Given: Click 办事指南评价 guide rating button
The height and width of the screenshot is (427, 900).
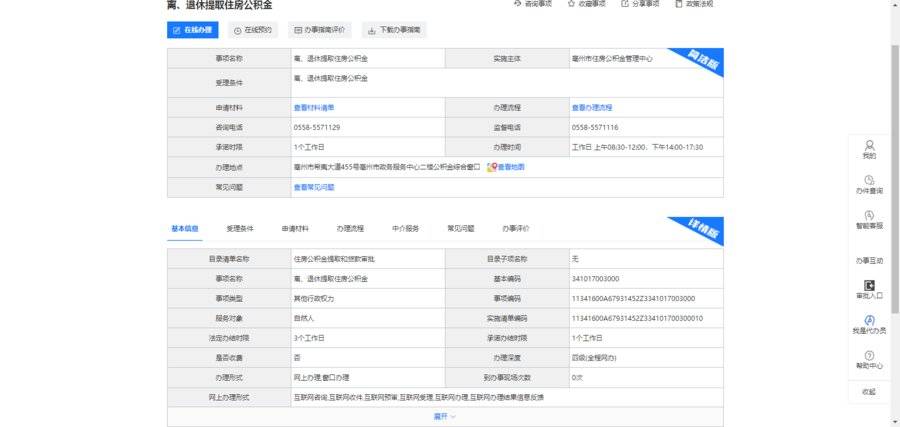Looking at the screenshot, I should point(320,30).
